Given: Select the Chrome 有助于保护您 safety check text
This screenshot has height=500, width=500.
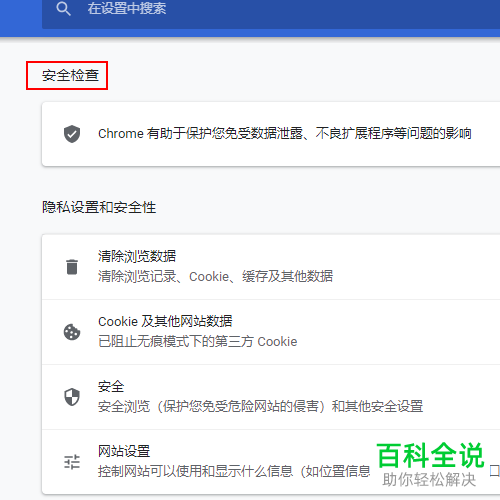Looking at the screenshot, I should point(285,133).
